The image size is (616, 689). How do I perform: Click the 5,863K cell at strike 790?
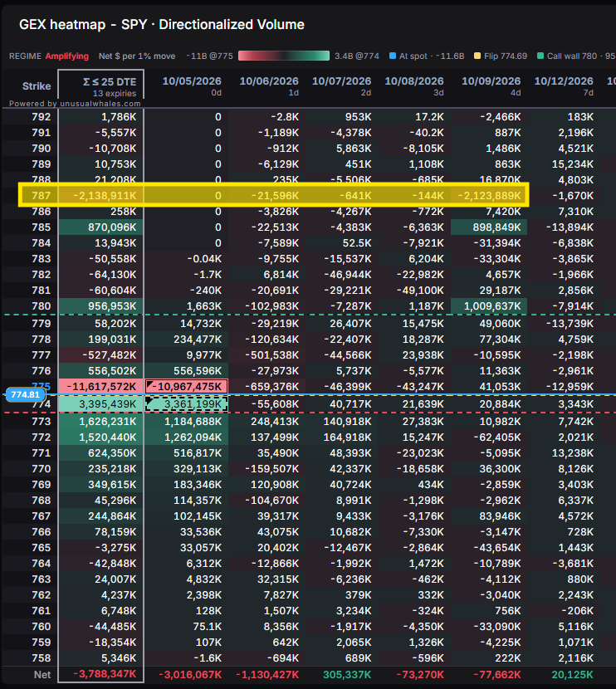coord(341,149)
